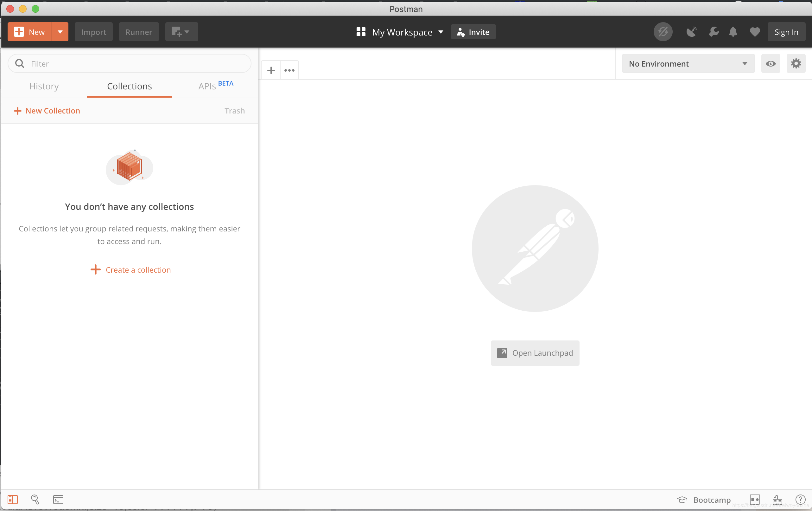
Task: Switch to the APIs BETA tab
Action: [215, 85]
